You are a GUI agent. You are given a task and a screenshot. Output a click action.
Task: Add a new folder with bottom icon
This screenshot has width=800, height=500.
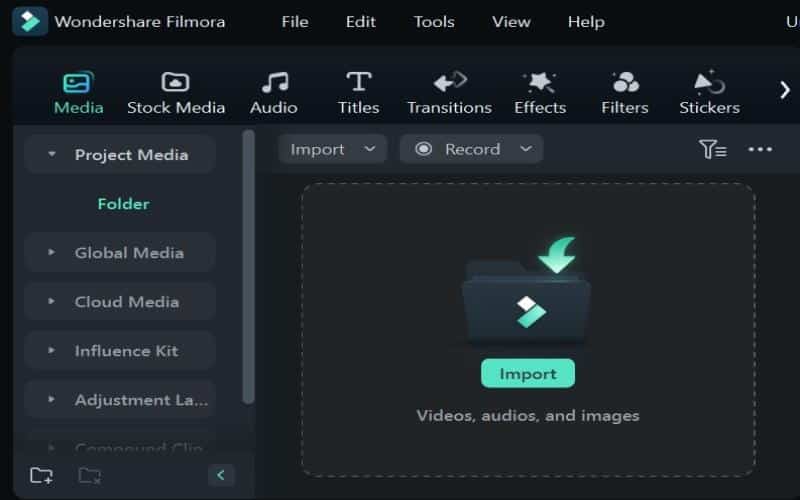click(x=41, y=475)
